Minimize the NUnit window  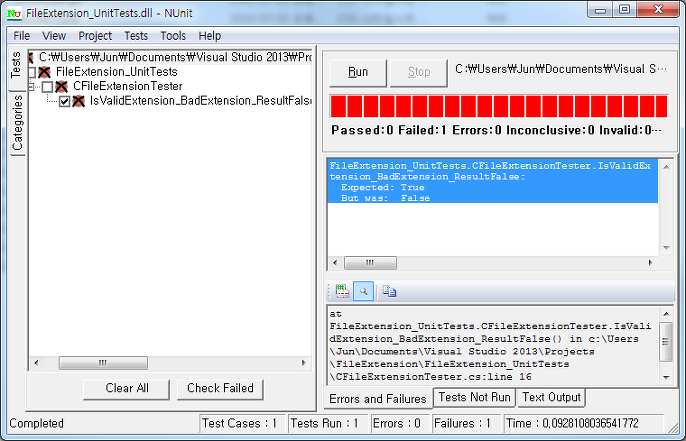tap(600, 10)
